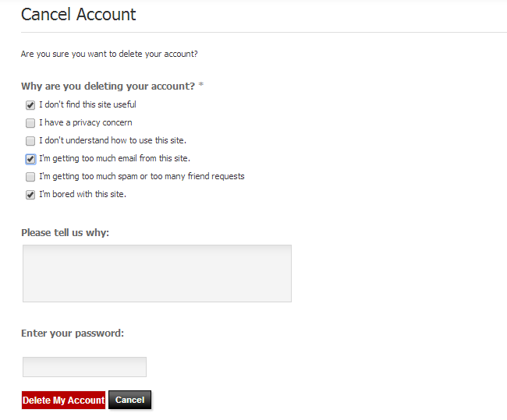Uncheck the "too much email" checkbox
The height and width of the screenshot is (420, 507).
(x=30, y=159)
